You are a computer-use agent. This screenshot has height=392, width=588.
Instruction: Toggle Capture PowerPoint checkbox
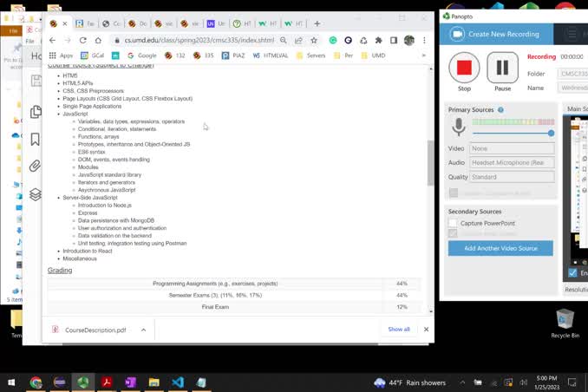pyautogui.click(x=453, y=223)
